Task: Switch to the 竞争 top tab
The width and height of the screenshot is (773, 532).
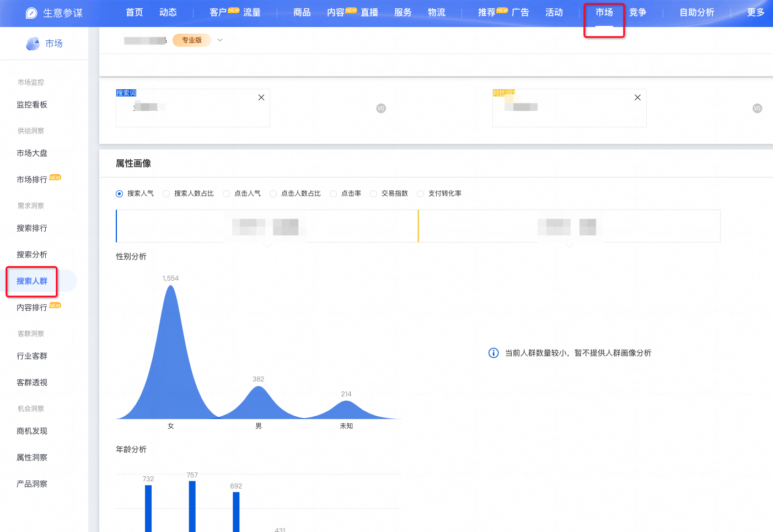Action: pos(637,12)
